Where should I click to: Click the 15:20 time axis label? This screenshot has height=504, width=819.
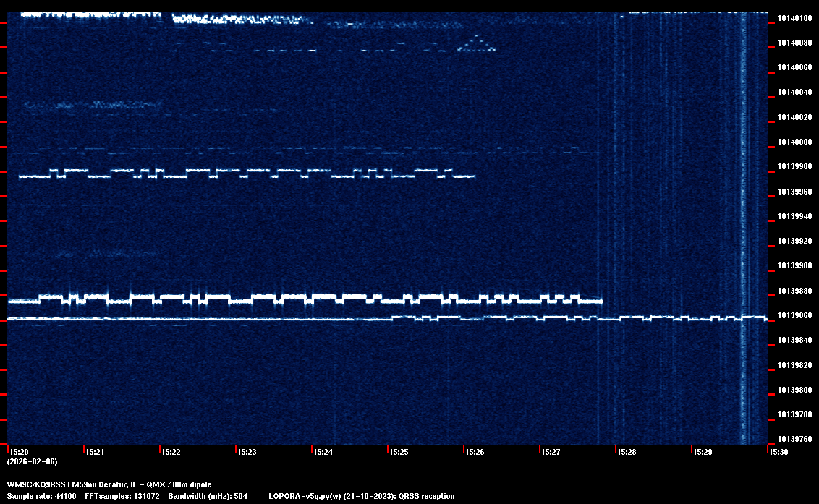pos(18,452)
